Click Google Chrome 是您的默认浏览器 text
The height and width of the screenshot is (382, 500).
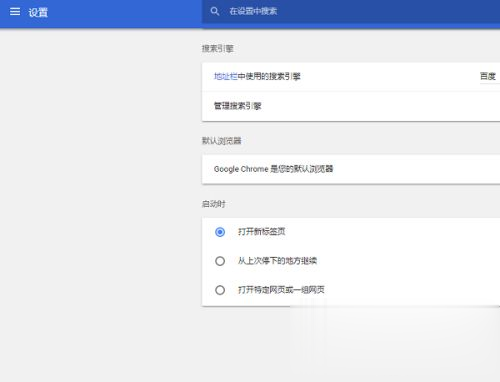[273, 169]
